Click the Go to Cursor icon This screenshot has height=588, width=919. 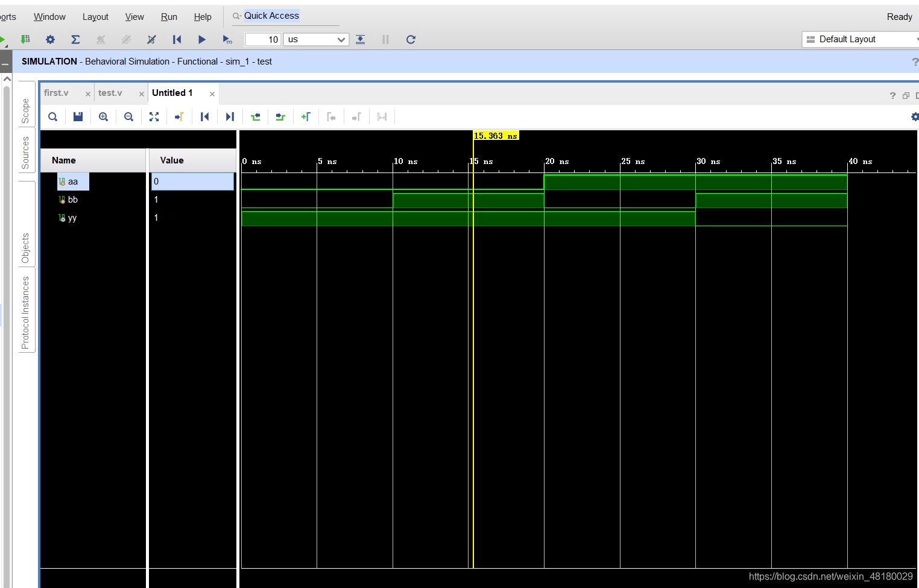click(x=179, y=117)
